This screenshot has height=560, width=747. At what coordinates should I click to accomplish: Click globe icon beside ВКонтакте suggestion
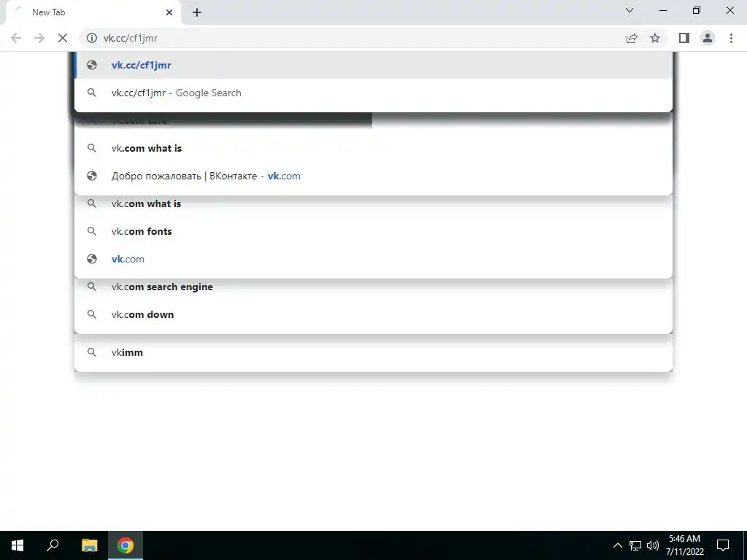pos(92,176)
